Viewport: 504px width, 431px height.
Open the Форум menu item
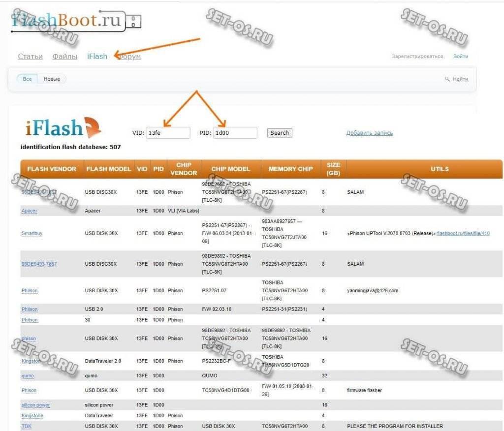point(129,57)
